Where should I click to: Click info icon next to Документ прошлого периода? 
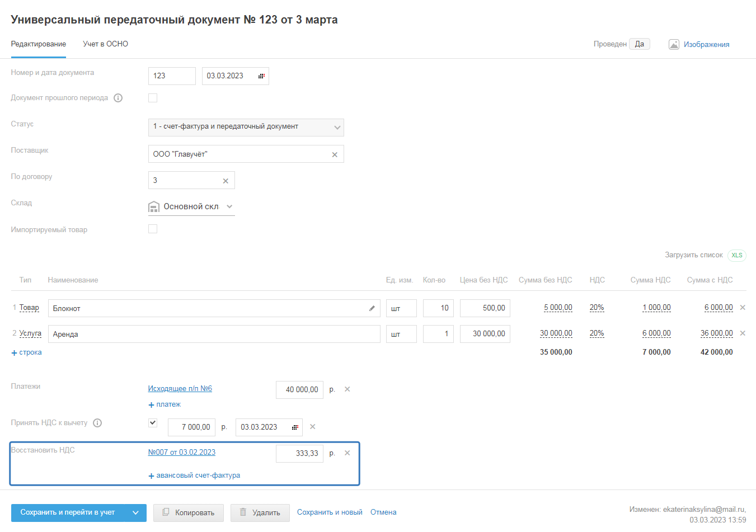(118, 98)
